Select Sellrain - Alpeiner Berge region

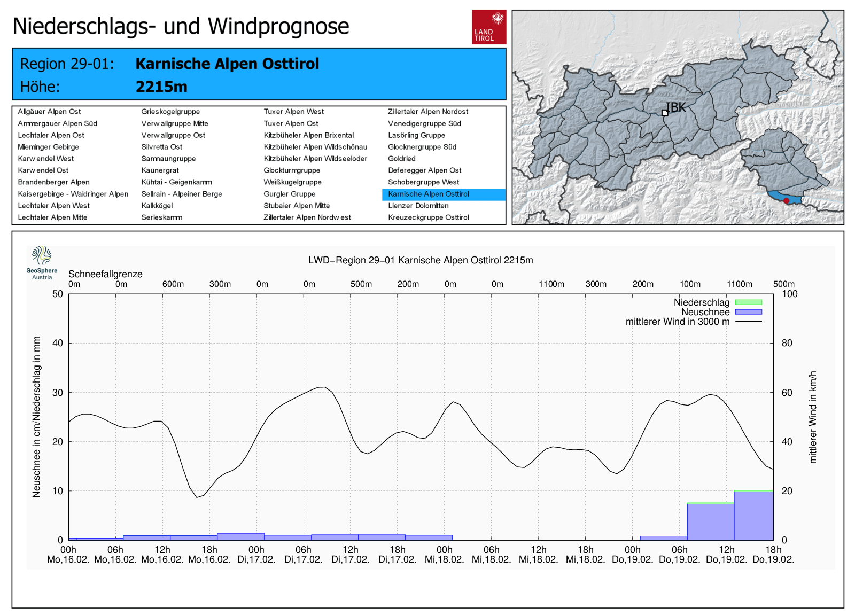[182, 194]
